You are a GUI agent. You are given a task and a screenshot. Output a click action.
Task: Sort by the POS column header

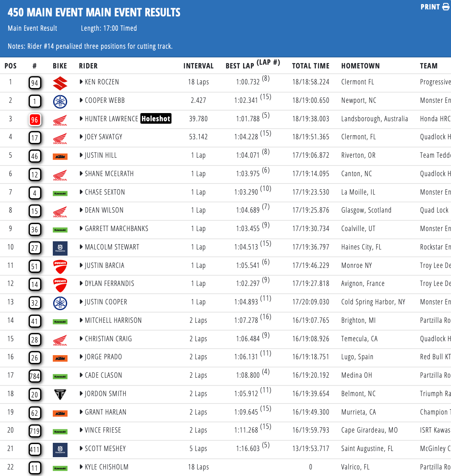coord(11,66)
